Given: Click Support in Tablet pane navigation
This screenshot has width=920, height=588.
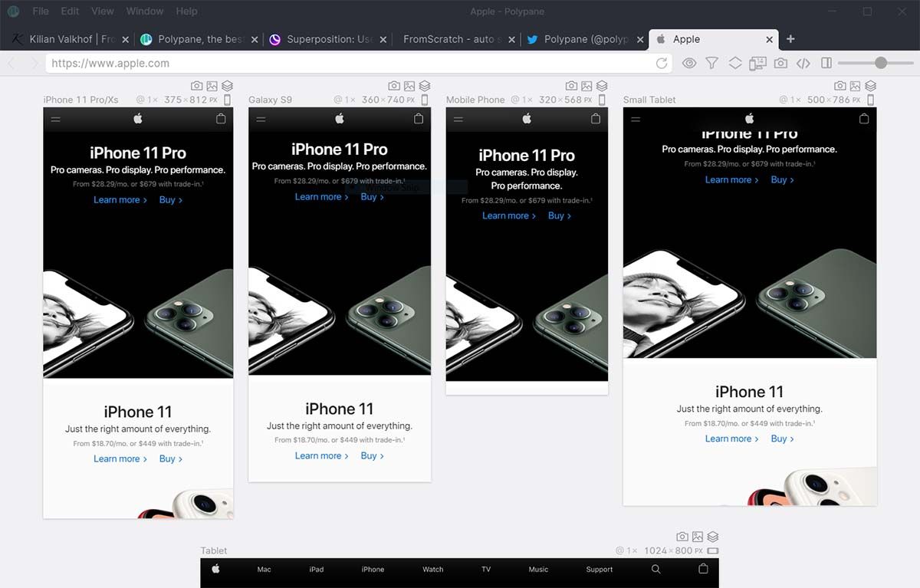Looking at the screenshot, I should click(x=600, y=570).
